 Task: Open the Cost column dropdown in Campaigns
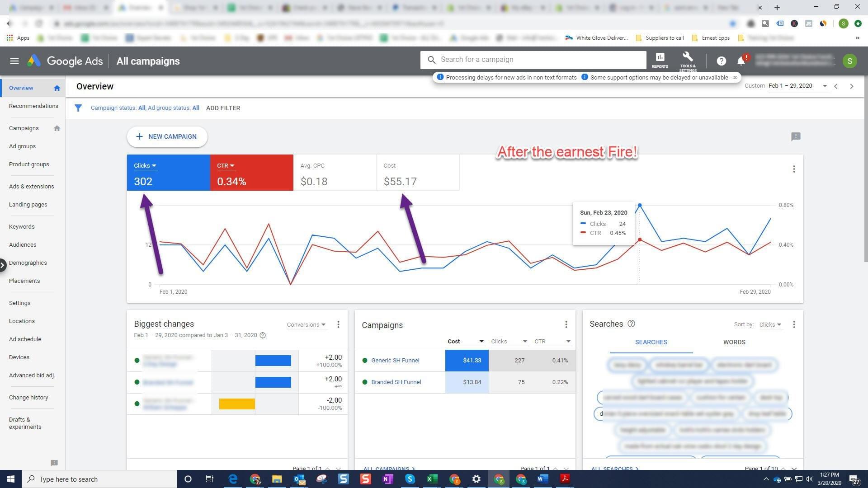point(466,342)
